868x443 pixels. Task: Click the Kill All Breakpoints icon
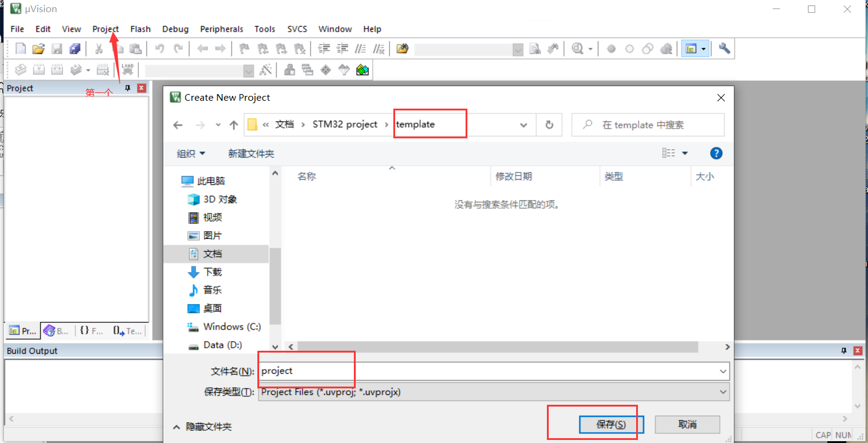coord(666,48)
